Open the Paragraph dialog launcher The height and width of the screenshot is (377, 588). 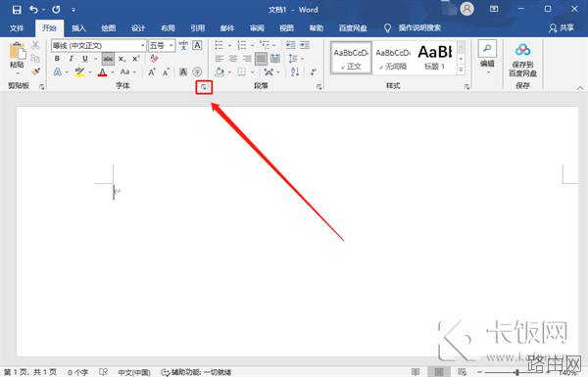coord(319,87)
